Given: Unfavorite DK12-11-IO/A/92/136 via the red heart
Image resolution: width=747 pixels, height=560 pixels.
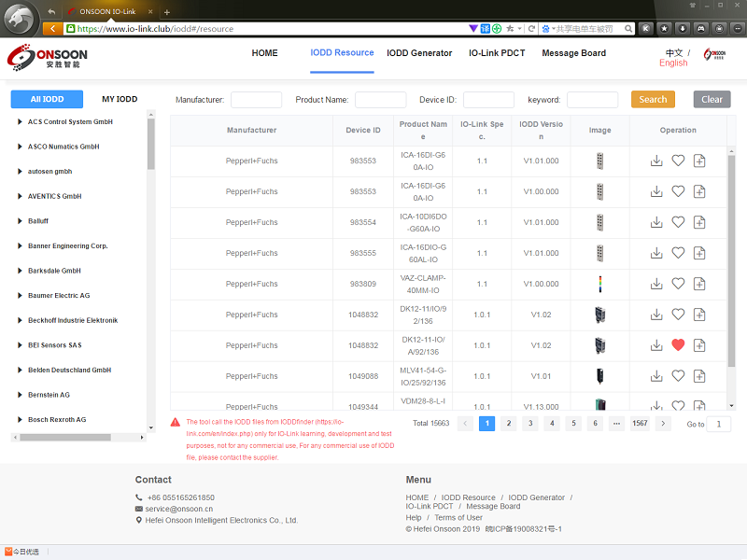Looking at the screenshot, I should tap(678, 345).
